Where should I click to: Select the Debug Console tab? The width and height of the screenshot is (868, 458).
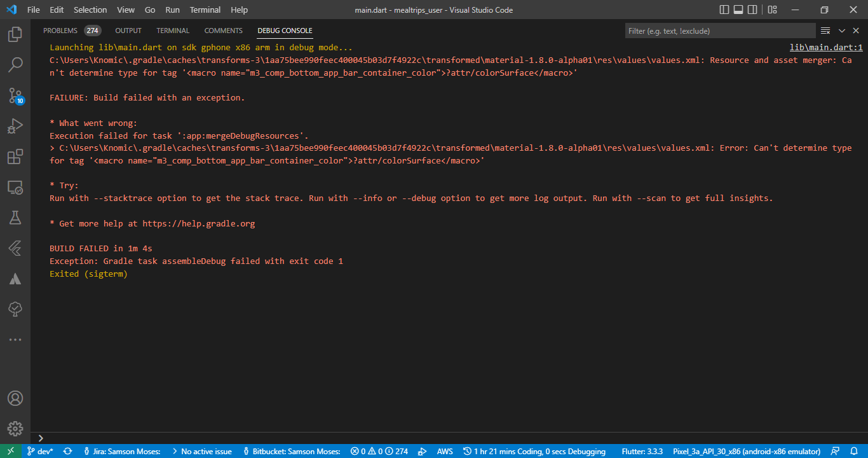coord(285,31)
